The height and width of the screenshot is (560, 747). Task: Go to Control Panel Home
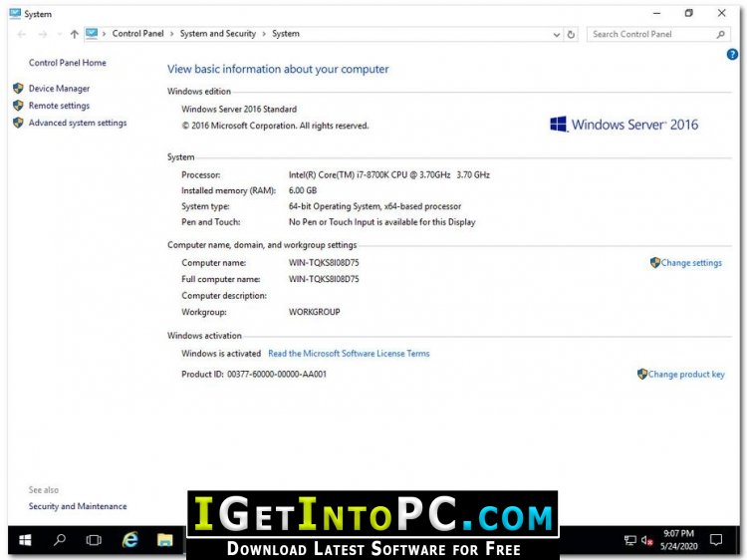(67, 63)
